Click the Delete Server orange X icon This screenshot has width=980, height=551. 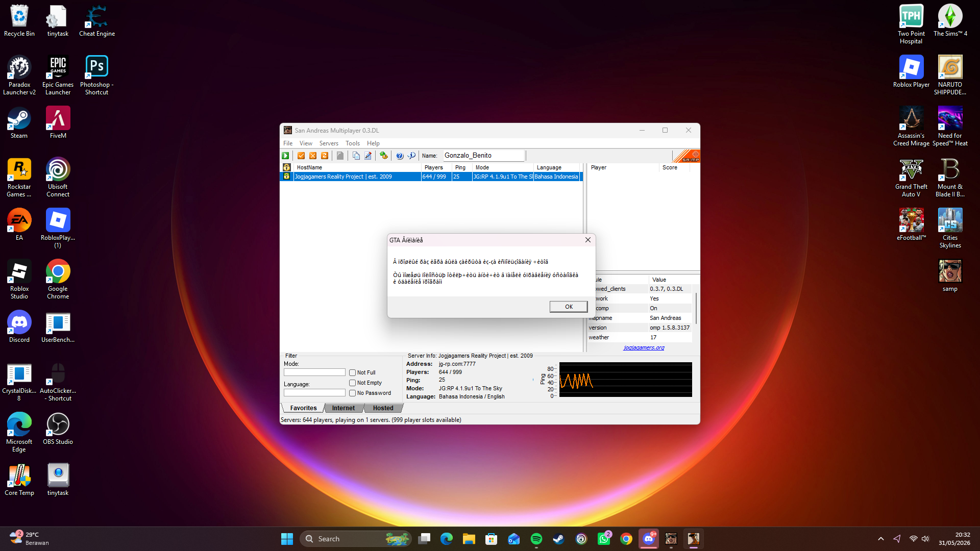[313, 156]
